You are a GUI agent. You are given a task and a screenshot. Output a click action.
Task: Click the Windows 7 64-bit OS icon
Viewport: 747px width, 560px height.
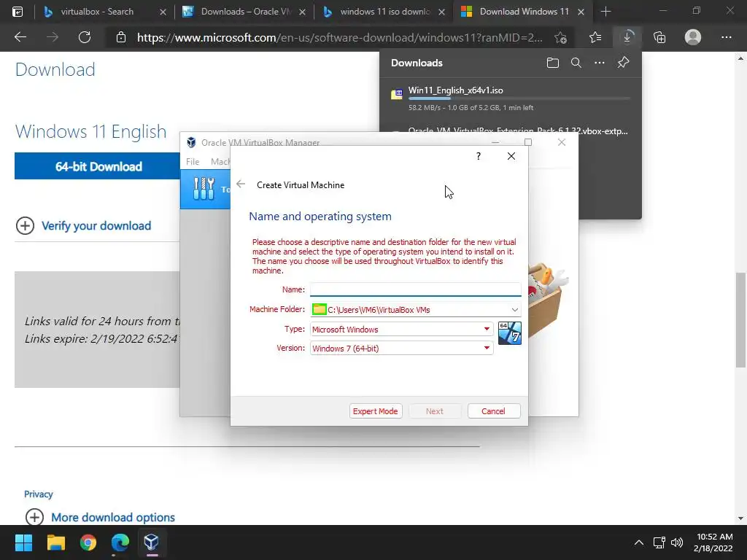tap(509, 332)
